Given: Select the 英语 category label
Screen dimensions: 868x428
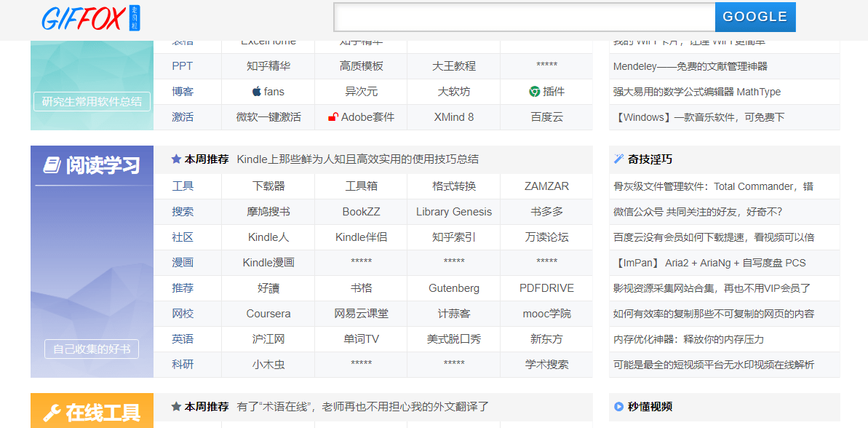Looking at the screenshot, I should coord(183,339).
